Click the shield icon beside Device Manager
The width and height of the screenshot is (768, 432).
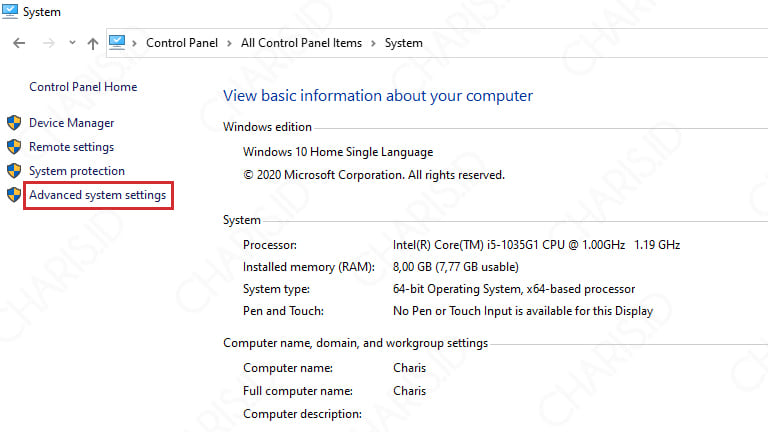14,122
